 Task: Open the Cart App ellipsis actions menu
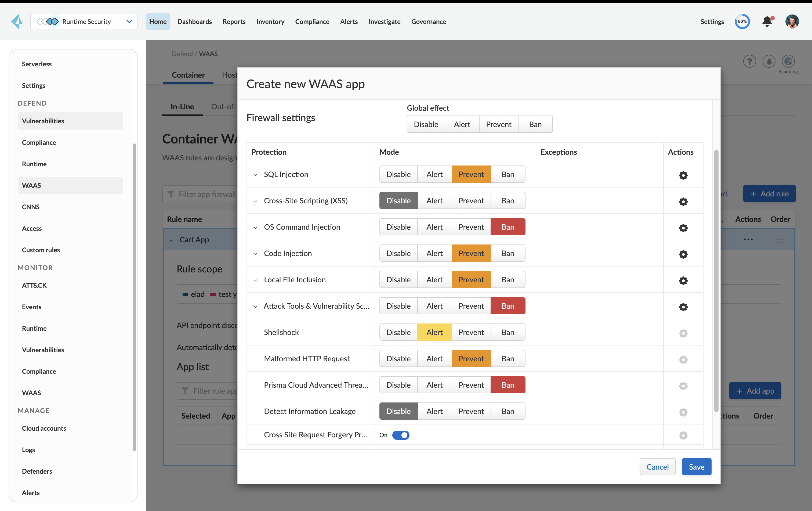748,239
